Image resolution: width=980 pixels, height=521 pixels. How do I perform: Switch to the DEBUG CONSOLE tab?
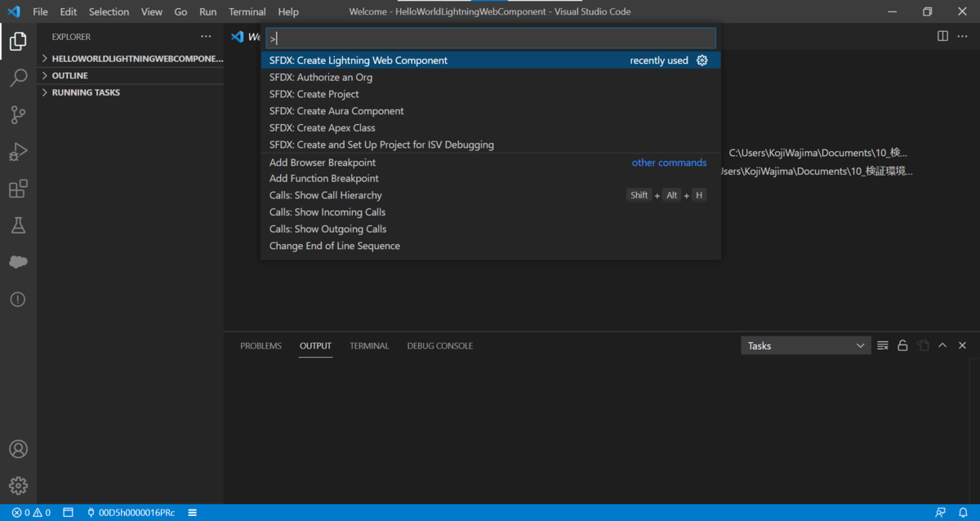pyautogui.click(x=440, y=345)
